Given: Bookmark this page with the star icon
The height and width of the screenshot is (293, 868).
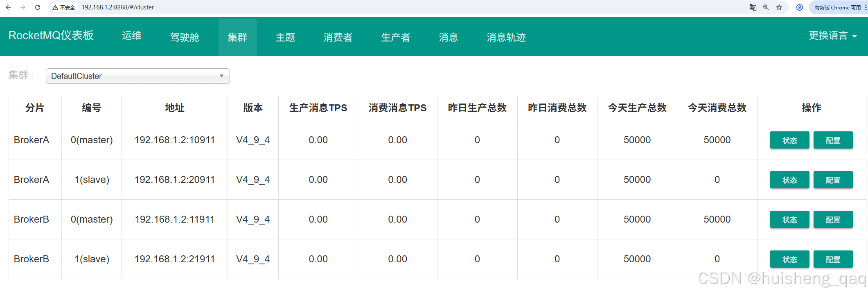Looking at the screenshot, I should point(779,7).
